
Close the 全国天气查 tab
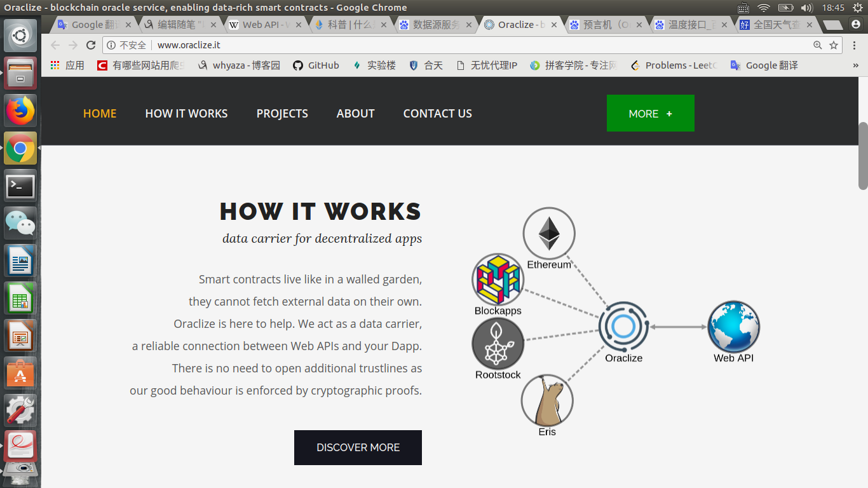coord(810,25)
